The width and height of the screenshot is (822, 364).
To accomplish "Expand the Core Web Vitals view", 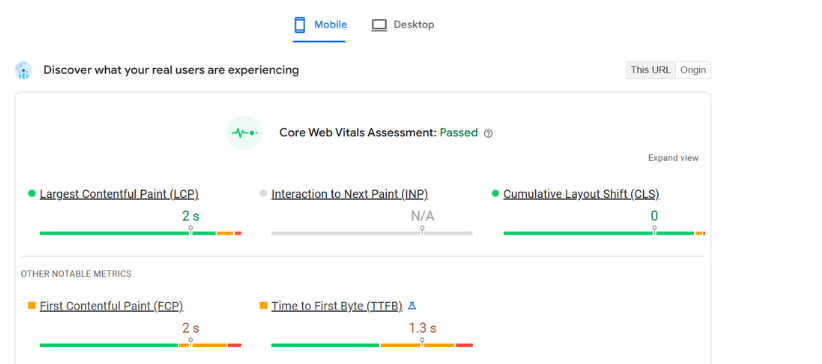I will coord(673,158).
